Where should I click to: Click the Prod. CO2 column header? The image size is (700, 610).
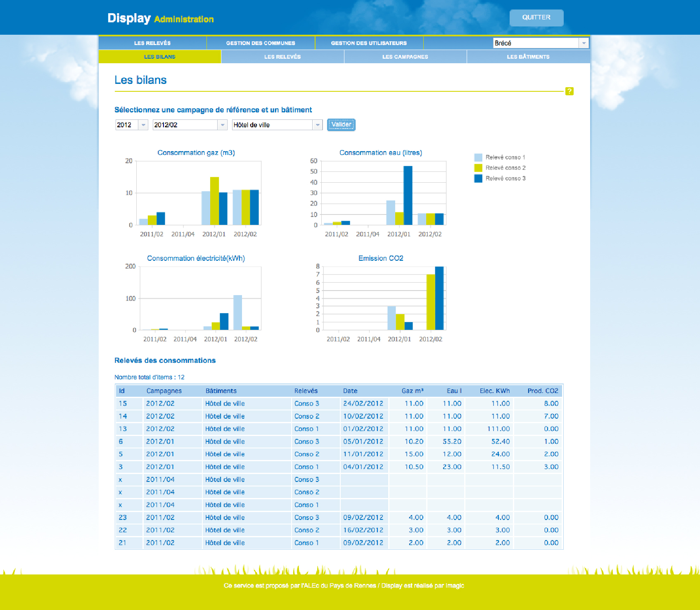(543, 391)
